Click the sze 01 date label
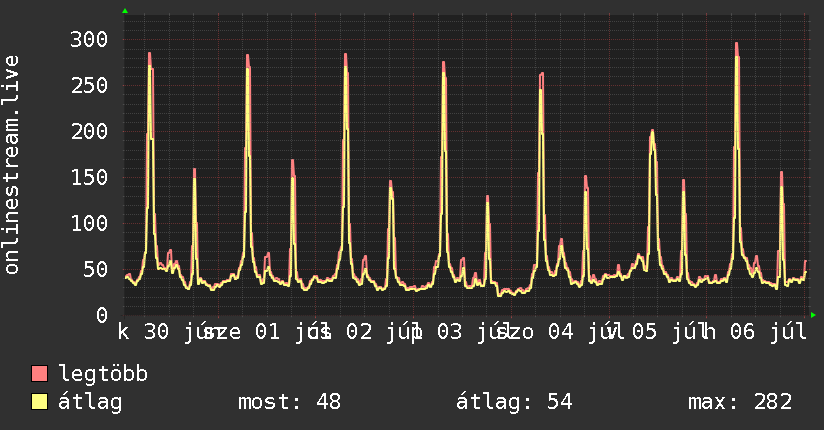The width and height of the screenshot is (824, 430). [241, 332]
